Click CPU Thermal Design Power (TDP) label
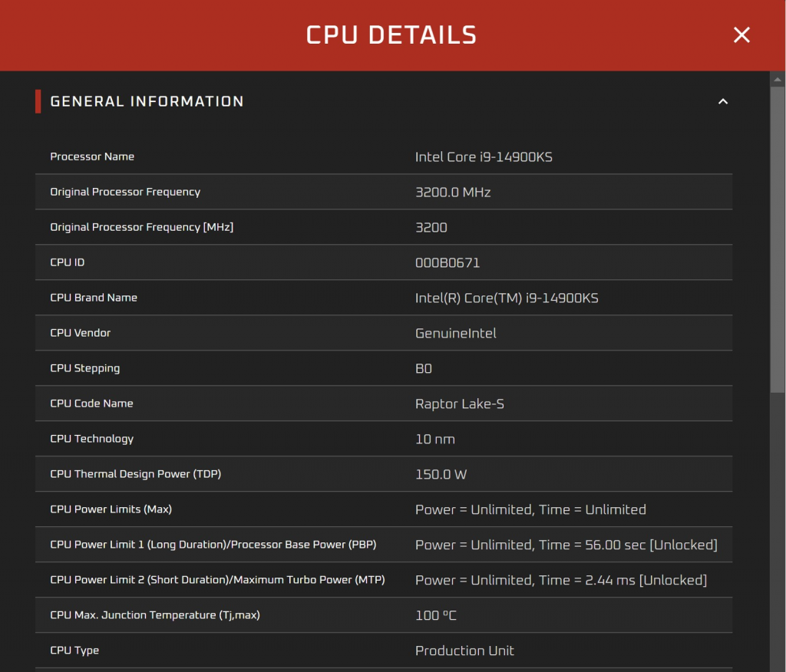 pyautogui.click(x=136, y=474)
